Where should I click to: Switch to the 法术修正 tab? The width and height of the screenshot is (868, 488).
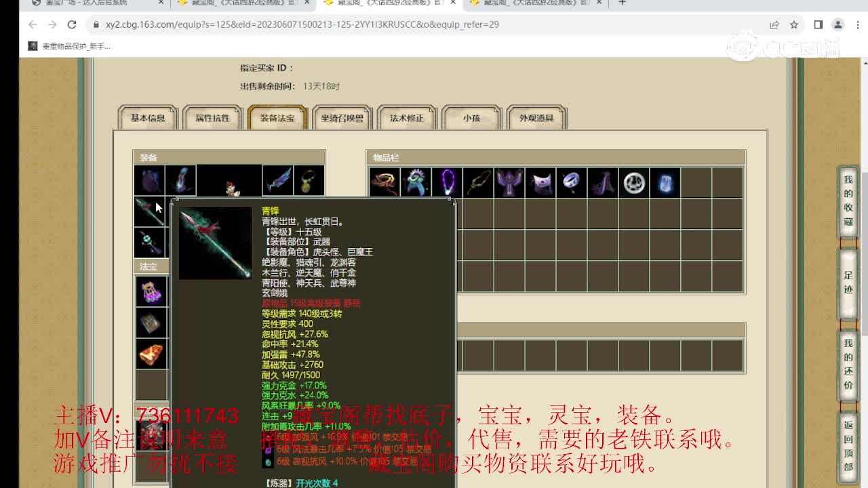pyautogui.click(x=407, y=118)
